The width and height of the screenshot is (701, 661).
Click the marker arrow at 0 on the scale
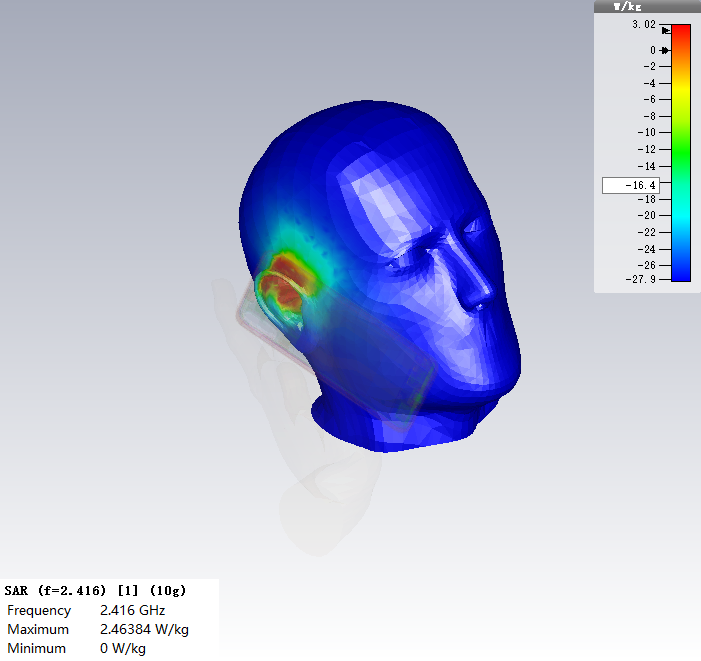click(x=665, y=50)
